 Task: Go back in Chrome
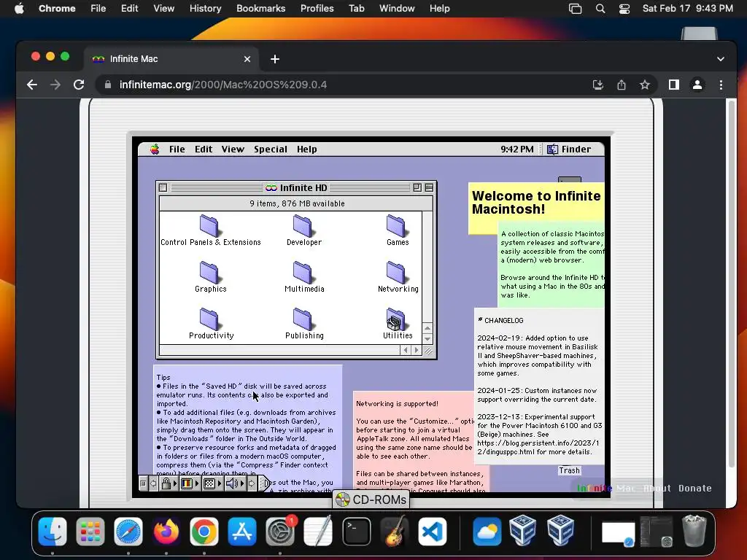(x=32, y=85)
